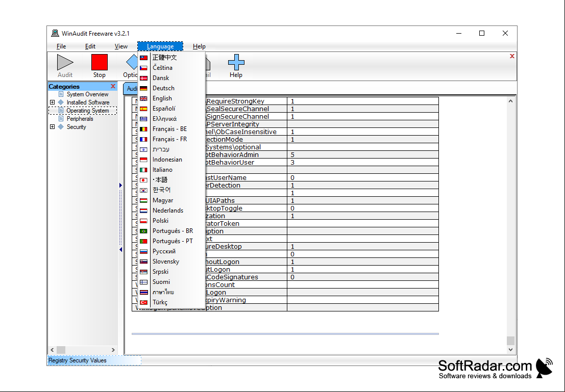The image size is (565, 392).
Task: Open the blue plus Help toolbar icon
Action: point(236,66)
